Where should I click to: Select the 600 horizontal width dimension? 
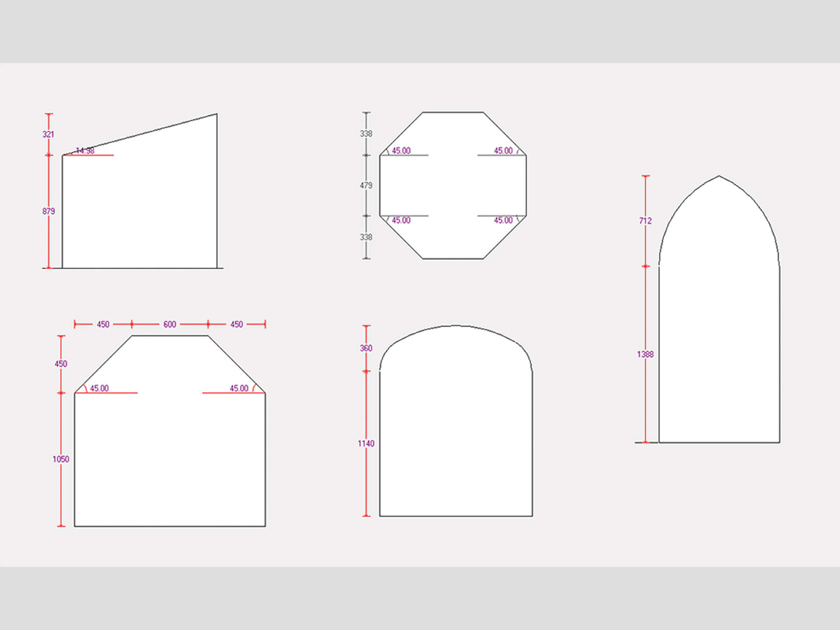point(170,325)
